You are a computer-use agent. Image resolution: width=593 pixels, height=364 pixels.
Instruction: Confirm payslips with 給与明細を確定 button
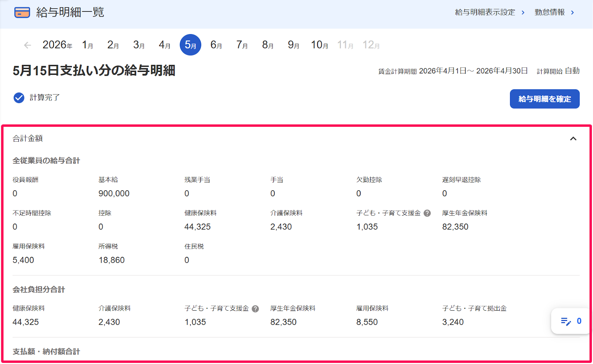pyautogui.click(x=544, y=99)
